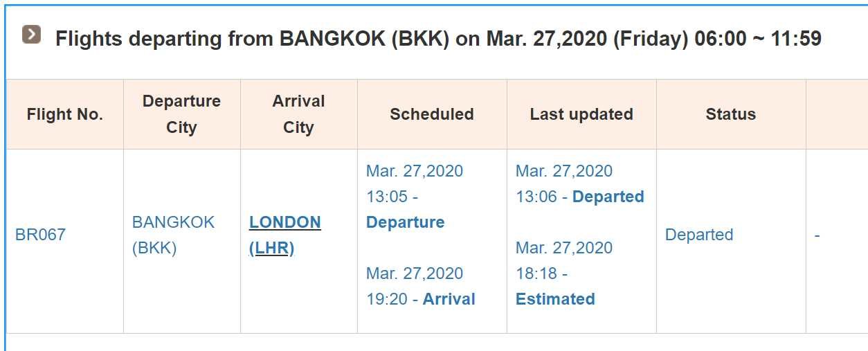
Task: Click the dash in the last column
Action: 817,235
